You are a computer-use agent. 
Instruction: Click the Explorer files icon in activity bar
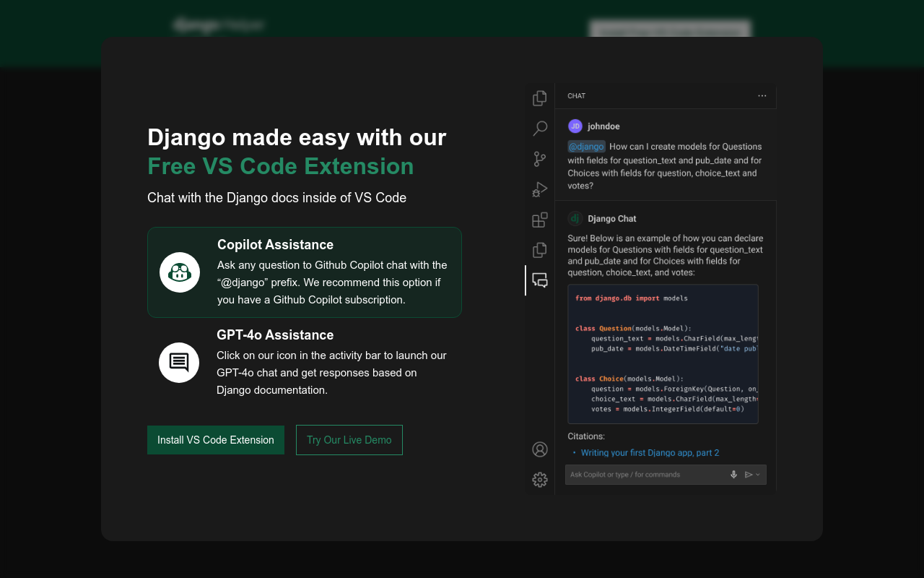tap(539, 98)
